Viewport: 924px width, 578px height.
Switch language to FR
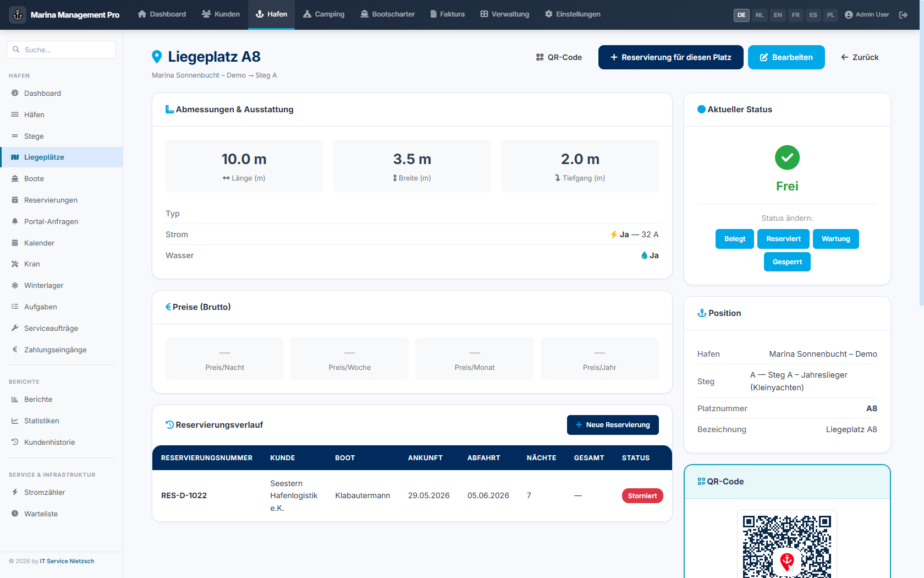796,15
